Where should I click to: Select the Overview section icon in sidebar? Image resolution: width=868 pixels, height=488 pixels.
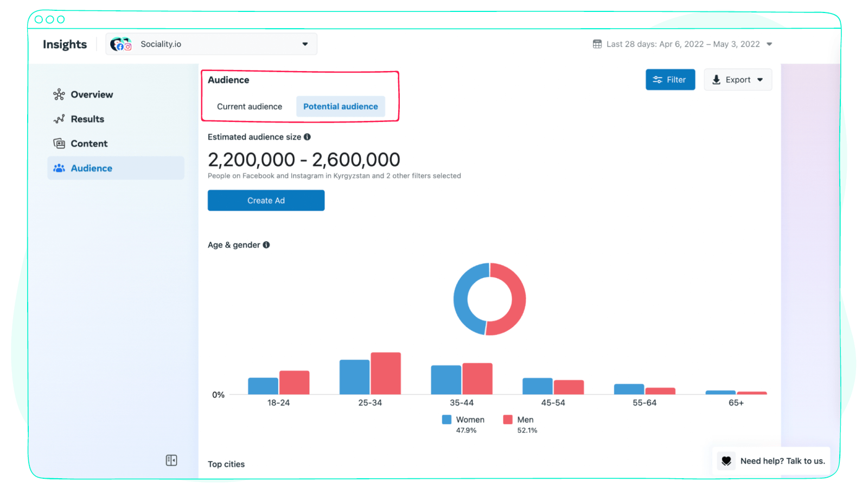pos(58,94)
